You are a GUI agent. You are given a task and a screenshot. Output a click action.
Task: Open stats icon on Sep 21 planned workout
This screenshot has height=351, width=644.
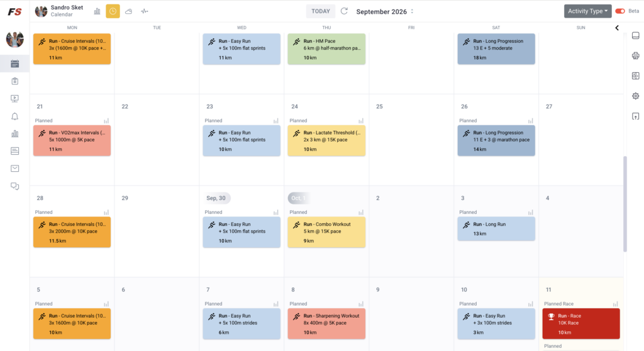(106, 121)
